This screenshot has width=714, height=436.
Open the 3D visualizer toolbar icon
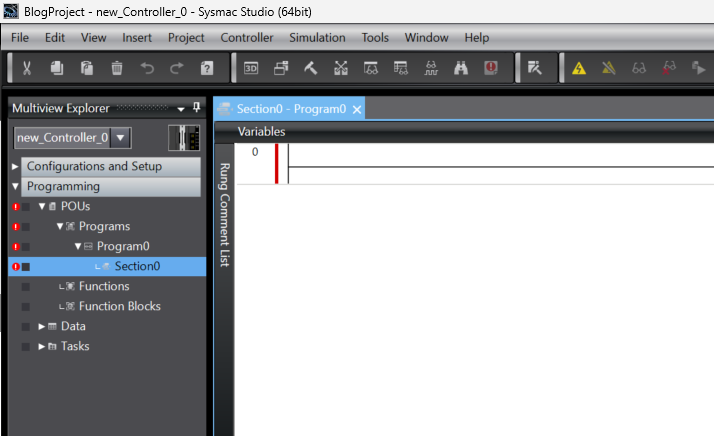pos(251,68)
